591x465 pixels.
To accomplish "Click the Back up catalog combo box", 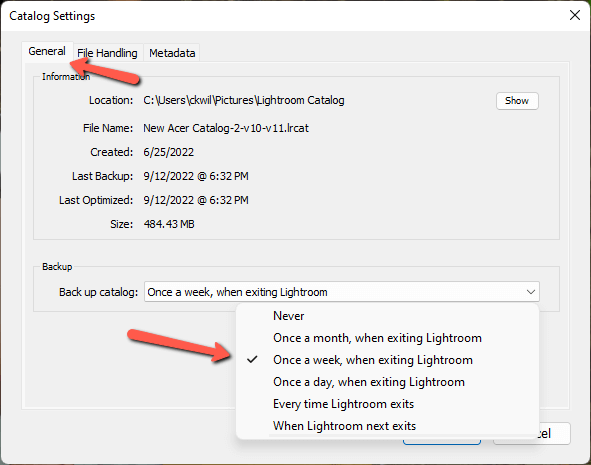I will 342,292.
